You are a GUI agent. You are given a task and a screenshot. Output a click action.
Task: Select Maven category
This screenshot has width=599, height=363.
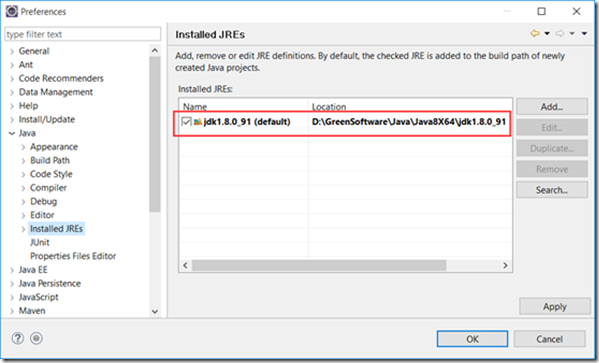[32, 311]
